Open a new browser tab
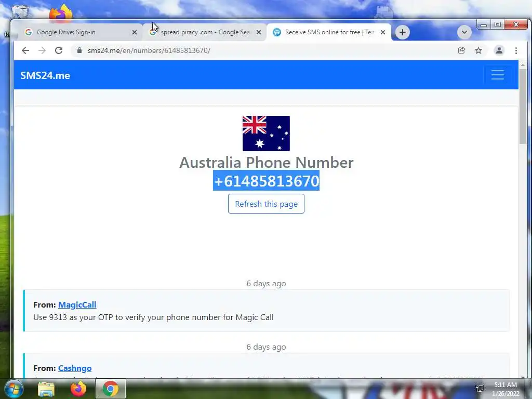This screenshot has width=532, height=399. click(x=403, y=32)
